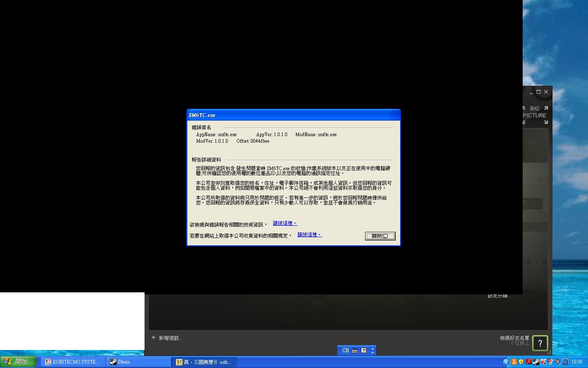Switch to KOEITECMO SYSTE... taskbar window
This screenshot has width=588, height=368.
point(73,362)
